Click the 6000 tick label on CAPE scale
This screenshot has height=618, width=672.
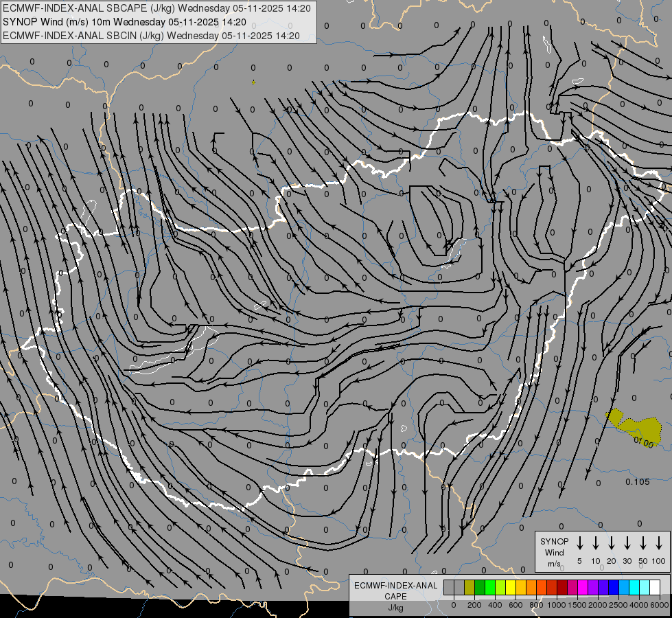coord(659,605)
